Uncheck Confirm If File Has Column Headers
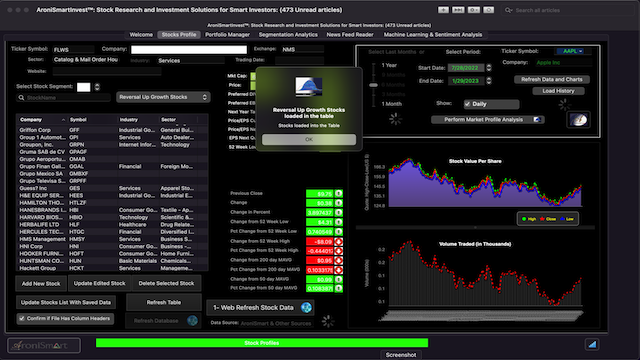 click(x=22, y=318)
